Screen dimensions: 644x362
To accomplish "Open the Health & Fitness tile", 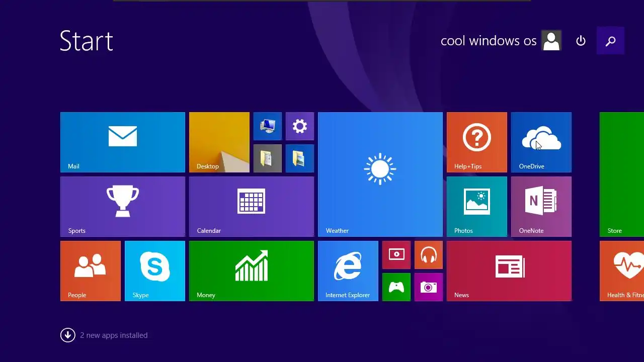I will pos(622,271).
